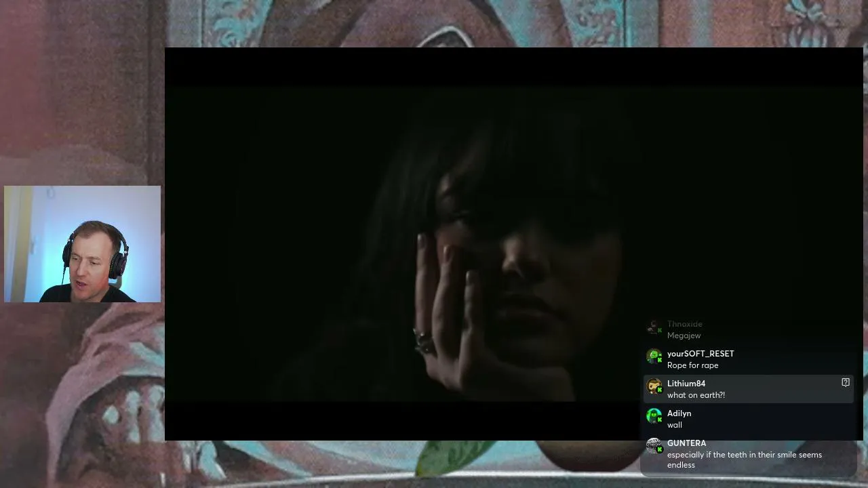Open Lithium84's chat avatar
This screenshot has width=868, height=488.
654,386
